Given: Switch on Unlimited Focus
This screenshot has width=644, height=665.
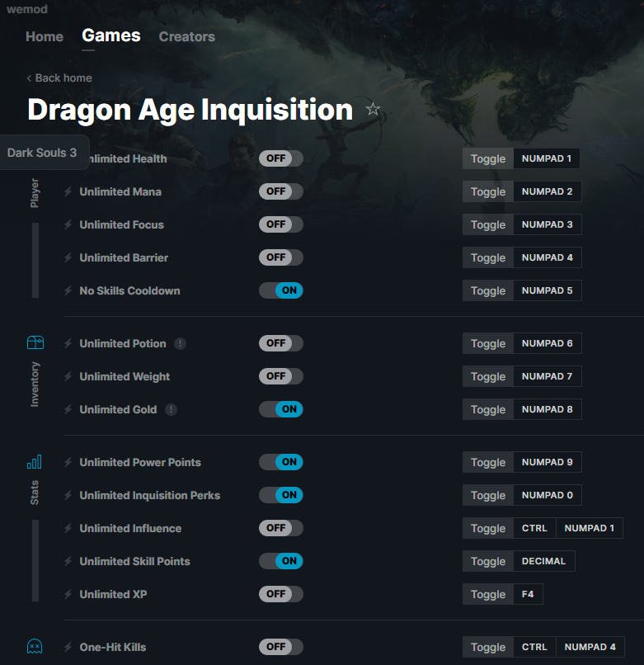Looking at the screenshot, I should coord(281,224).
